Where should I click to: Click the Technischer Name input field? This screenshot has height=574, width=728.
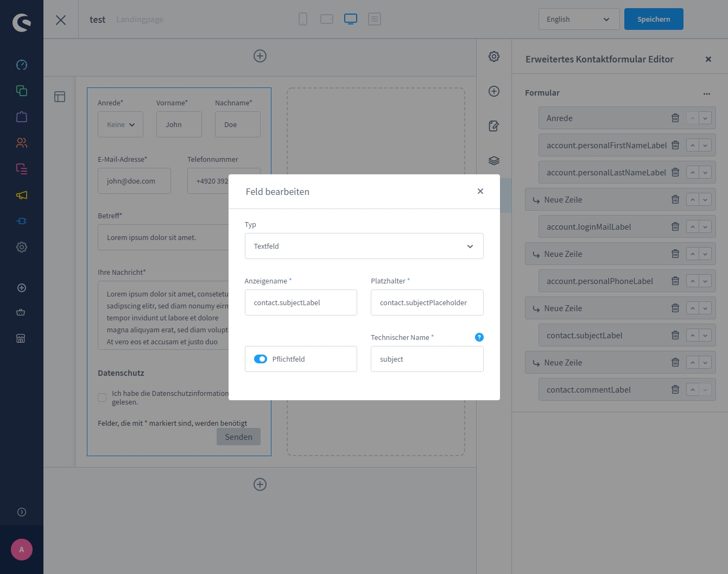click(427, 359)
